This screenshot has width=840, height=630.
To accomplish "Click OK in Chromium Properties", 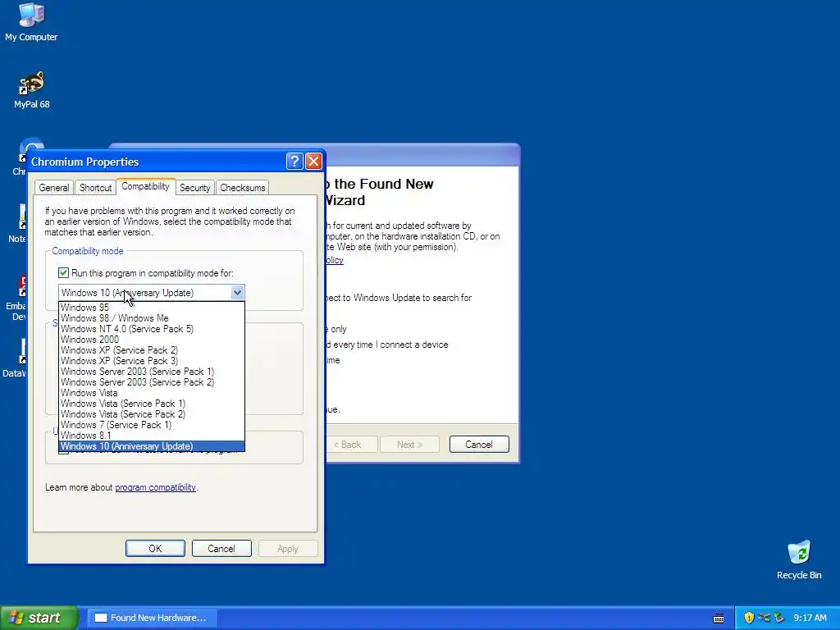I will pyautogui.click(x=155, y=549).
